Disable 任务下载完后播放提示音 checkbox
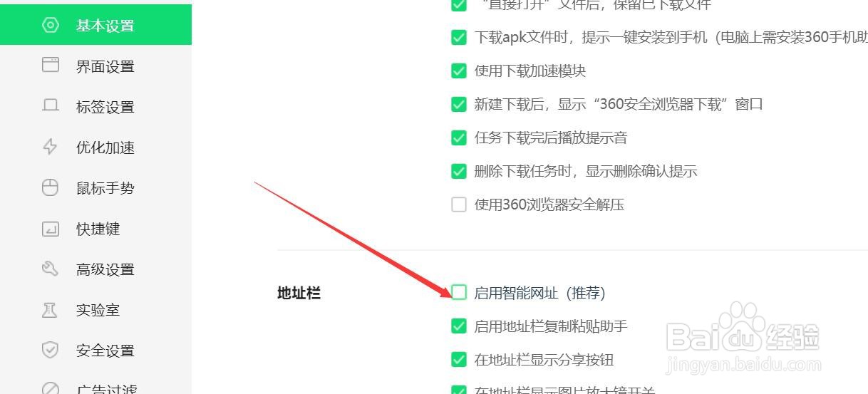The width and height of the screenshot is (868, 394). (x=459, y=138)
